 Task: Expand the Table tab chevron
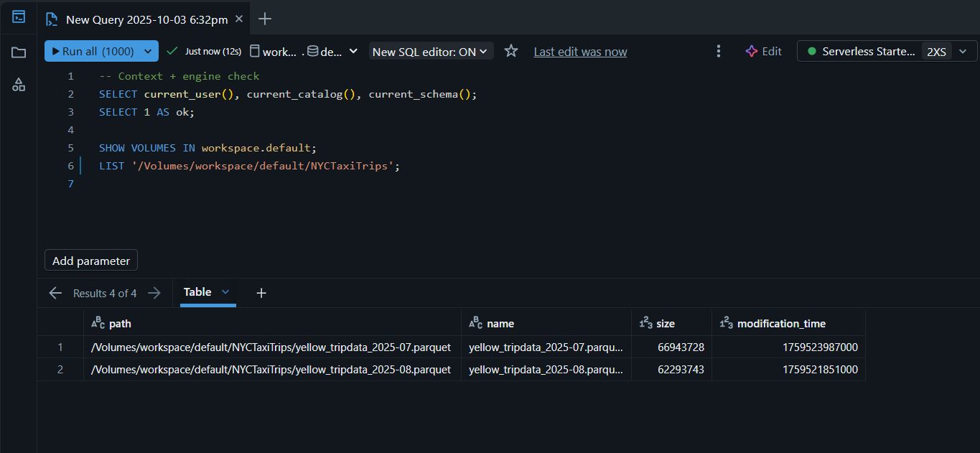coord(225,291)
